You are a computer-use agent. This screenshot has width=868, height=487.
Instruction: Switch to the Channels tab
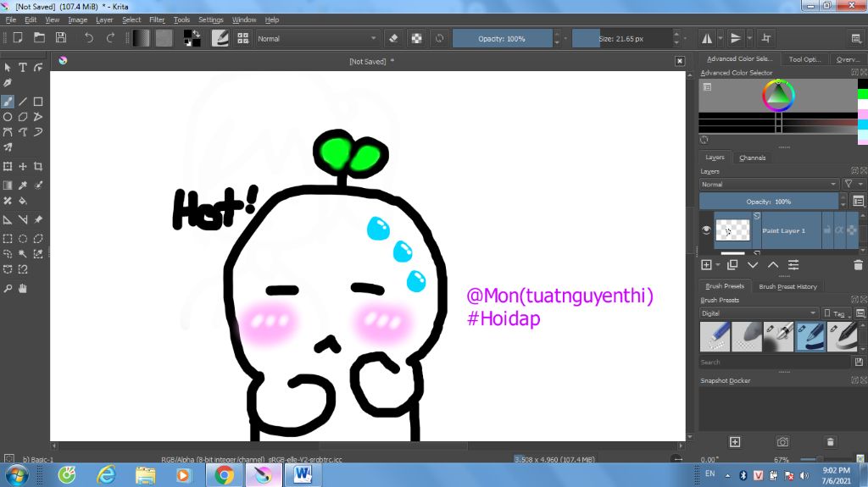point(753,158)
